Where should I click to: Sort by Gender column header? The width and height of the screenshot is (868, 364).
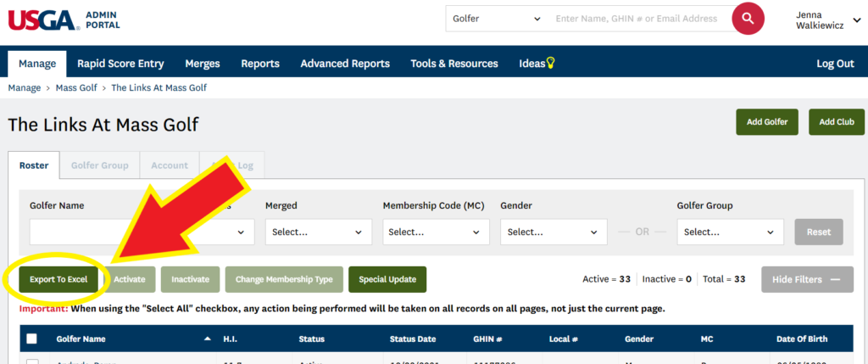coord(639,339)
